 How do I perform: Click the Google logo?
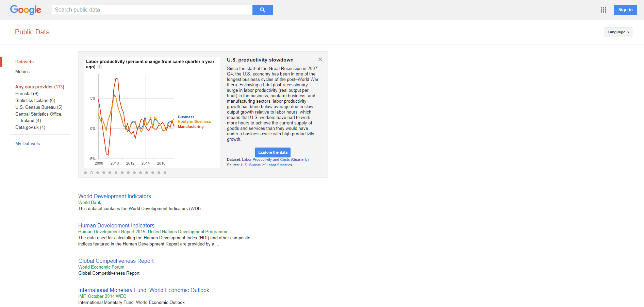[26, 10]
